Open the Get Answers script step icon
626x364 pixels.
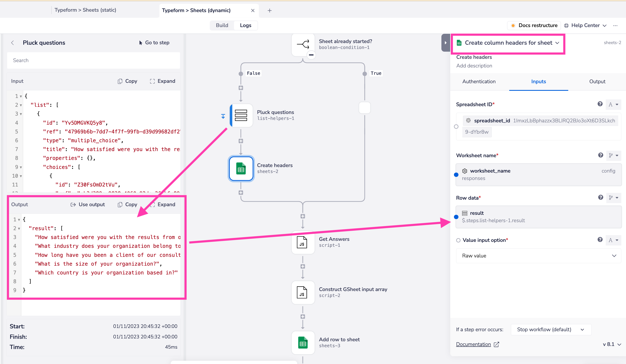302,242
